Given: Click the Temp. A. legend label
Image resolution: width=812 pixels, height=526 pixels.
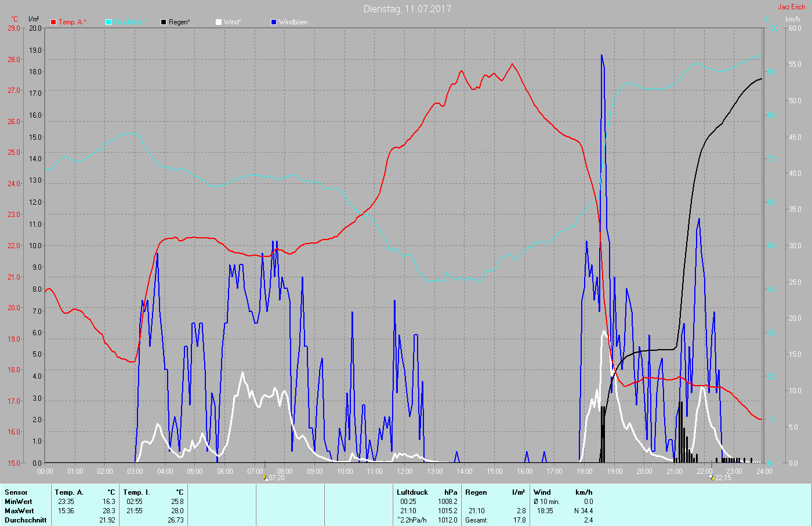Looking at the screenshot, I should 72,22.
